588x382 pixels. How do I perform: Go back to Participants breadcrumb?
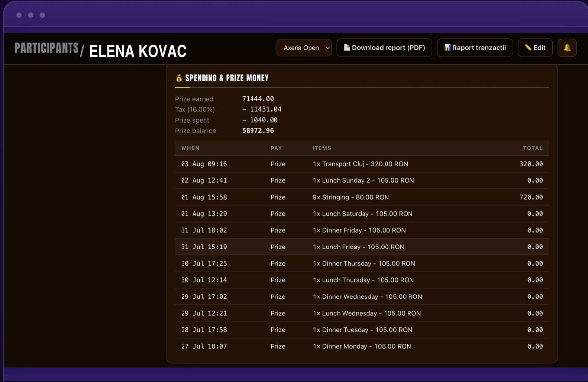[x=46, y=48]
